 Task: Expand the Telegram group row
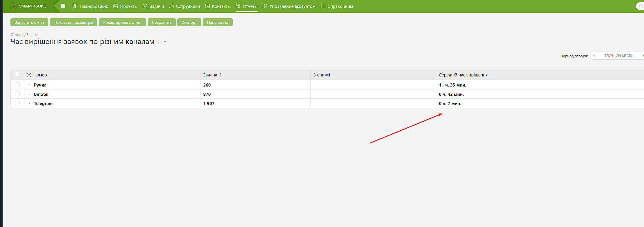[29, 103]
